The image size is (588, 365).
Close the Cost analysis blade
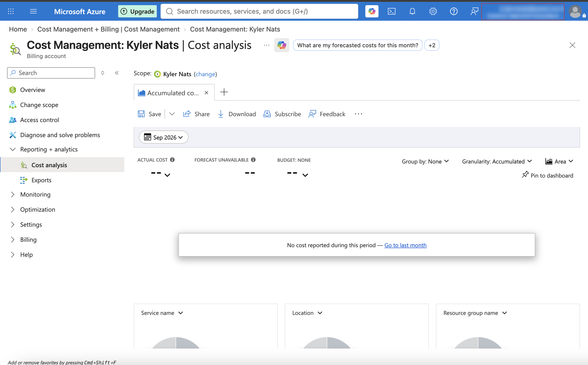572,45
